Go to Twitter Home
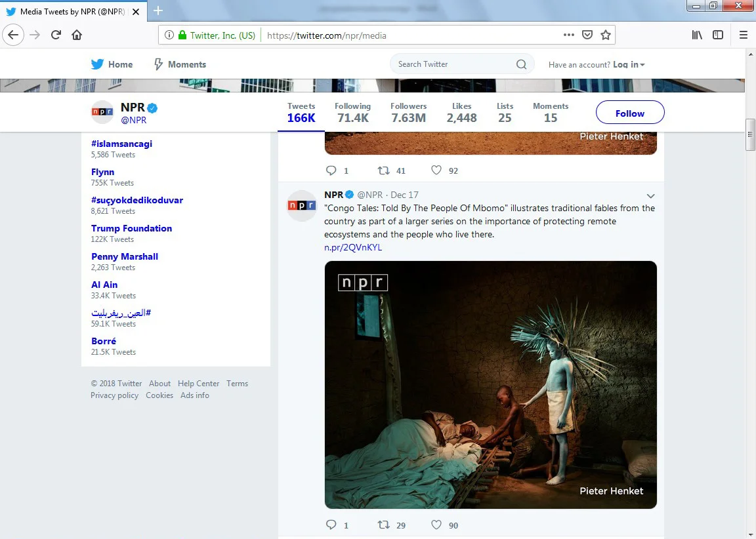The image size is (756, 539). point(112,64)
